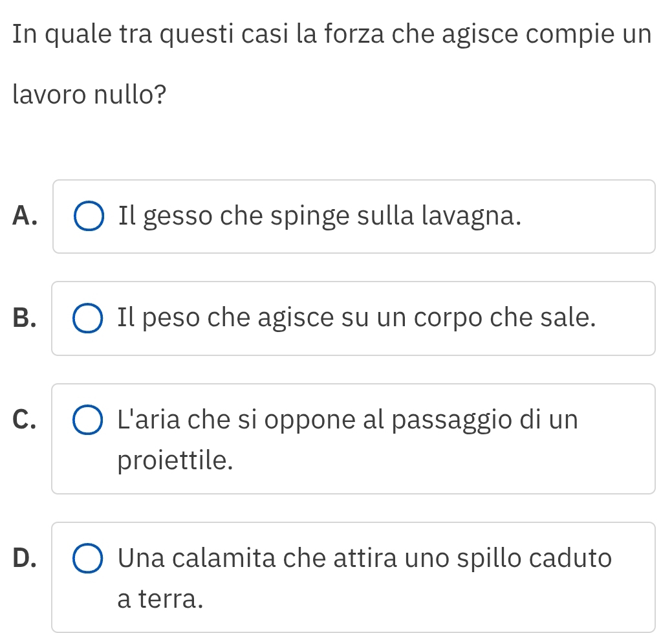Click the bold letter A label
Screen dimensions: 672x633
[x=24, y=217]
